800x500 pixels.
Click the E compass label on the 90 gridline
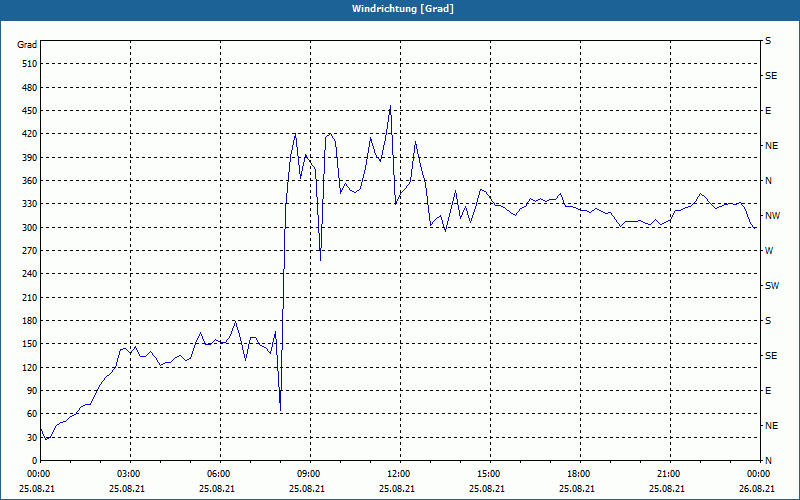[768, 391]
